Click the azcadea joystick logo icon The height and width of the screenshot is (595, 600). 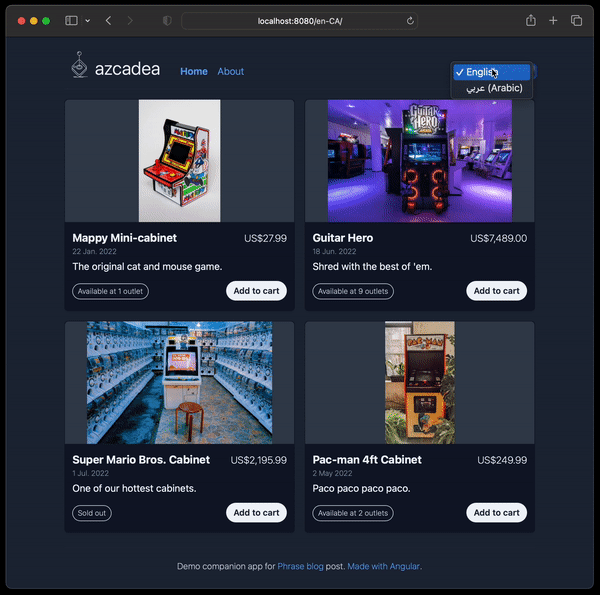click(79, 65)
